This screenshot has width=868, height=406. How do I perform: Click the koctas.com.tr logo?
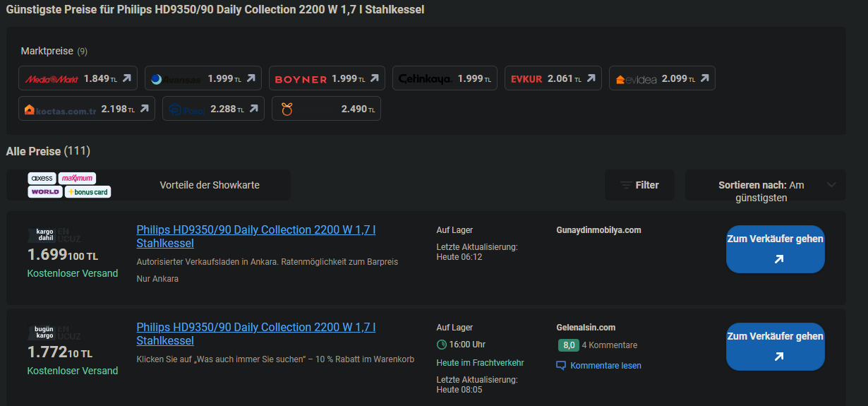pyautogui.click(x=60, y=109)
